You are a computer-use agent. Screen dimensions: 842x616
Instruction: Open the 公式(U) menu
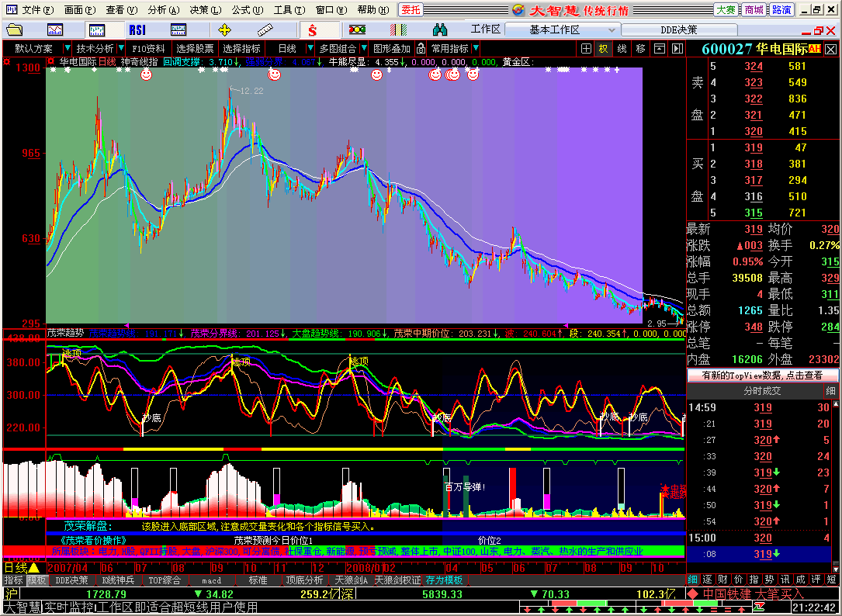click(247, 10)
